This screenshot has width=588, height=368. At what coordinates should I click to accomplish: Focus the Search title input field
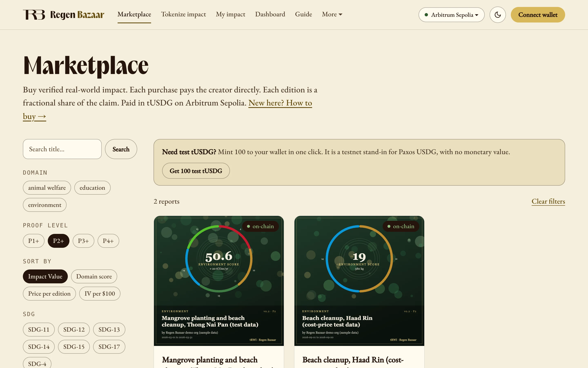pos(62,149)
